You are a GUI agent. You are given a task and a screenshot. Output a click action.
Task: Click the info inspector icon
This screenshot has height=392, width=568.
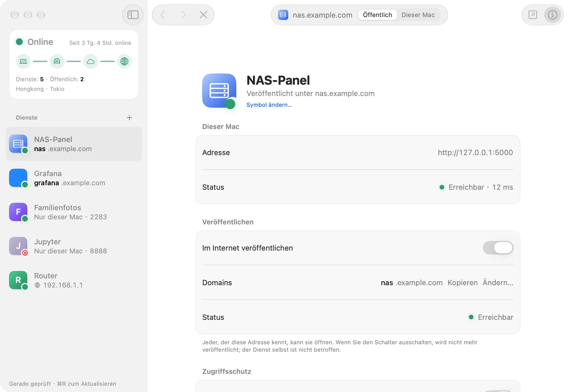(x=552, y=15)
